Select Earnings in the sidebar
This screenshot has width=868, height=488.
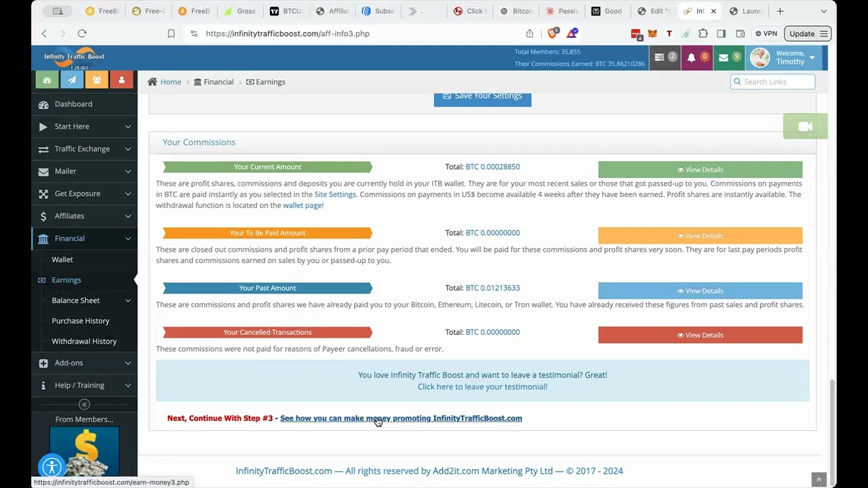(x=66, y=280)
